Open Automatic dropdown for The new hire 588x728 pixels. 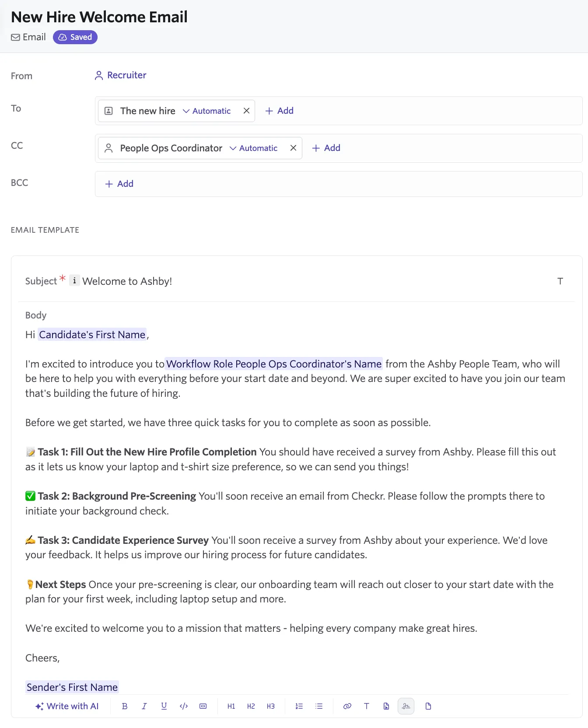(206, 111)
